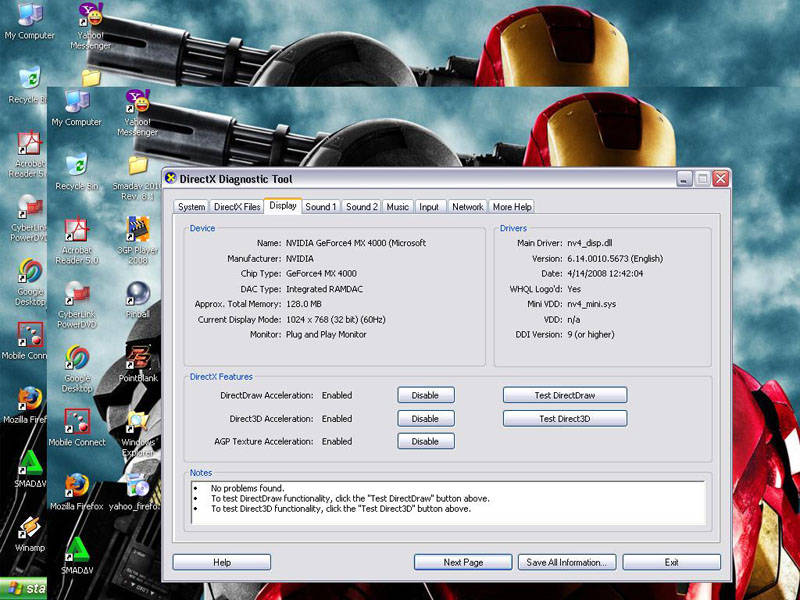This screenshot has height=600, width=800.
Task: Launch the Pinball desktop shortcut
Action: tap(138, 300)
